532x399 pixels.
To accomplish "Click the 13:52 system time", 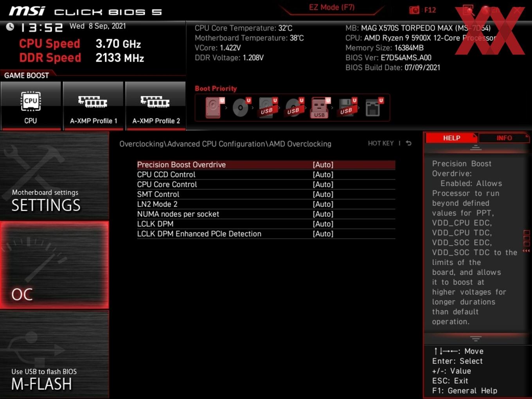I will pyautogui.click(x=41, y=27).
